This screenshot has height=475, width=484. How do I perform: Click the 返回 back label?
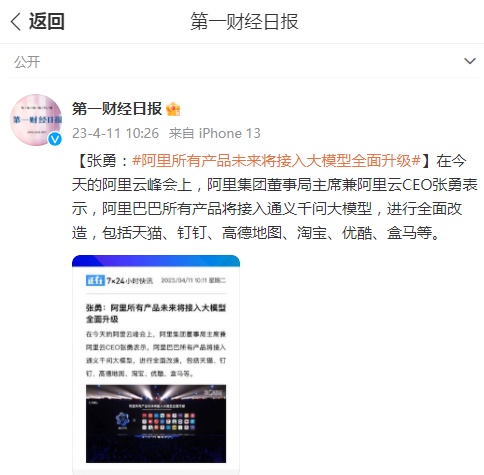[x=46, y=21]
